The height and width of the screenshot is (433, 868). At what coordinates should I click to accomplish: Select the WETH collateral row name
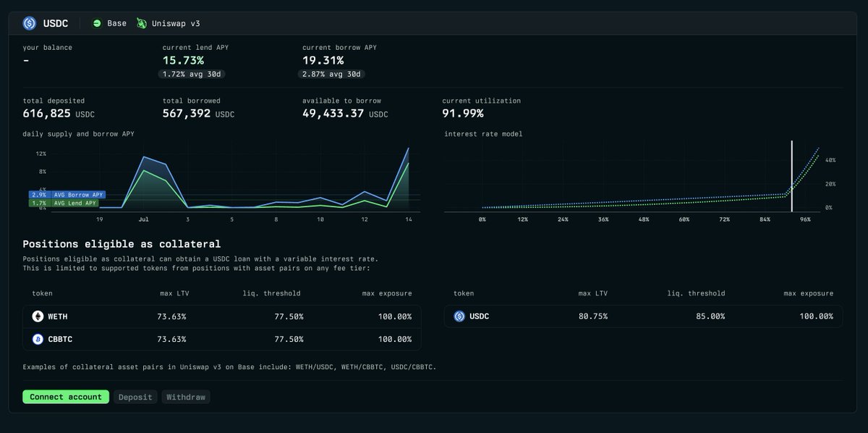59,316
